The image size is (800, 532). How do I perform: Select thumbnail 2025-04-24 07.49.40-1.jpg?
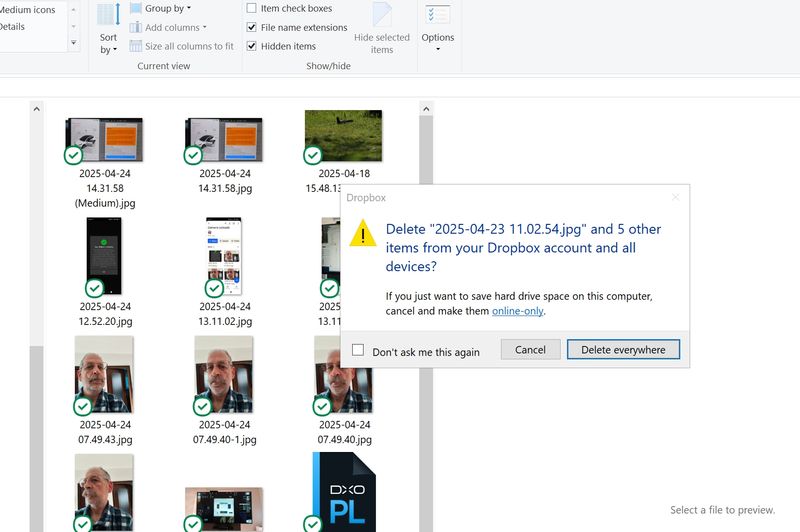(x=223, y=374)
